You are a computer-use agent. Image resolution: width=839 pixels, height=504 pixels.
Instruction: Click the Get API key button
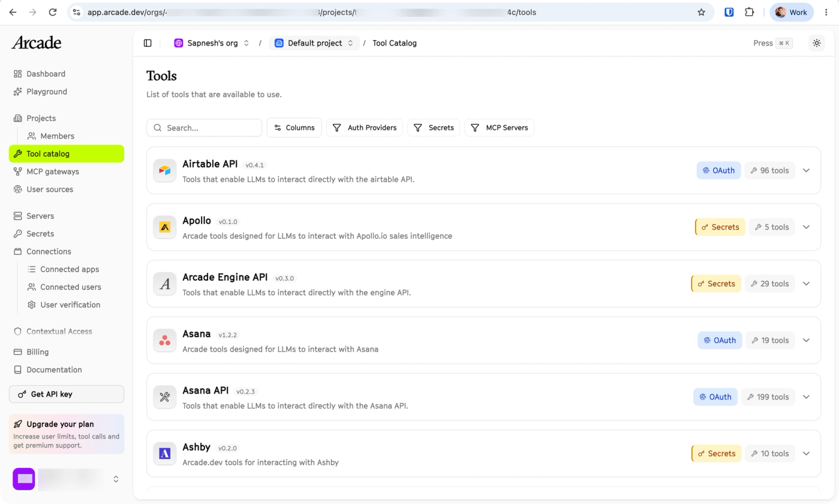click(66, 394)
